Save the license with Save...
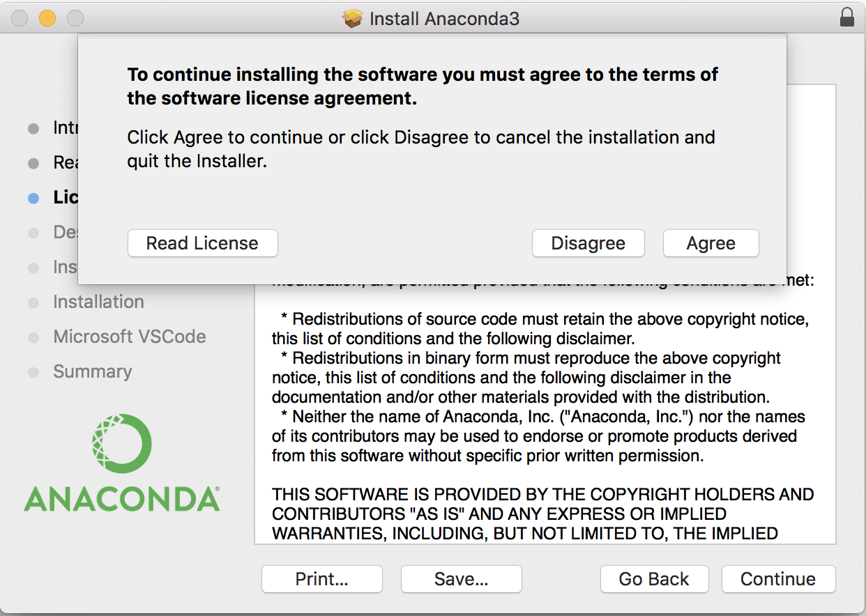 pos(461,579)
